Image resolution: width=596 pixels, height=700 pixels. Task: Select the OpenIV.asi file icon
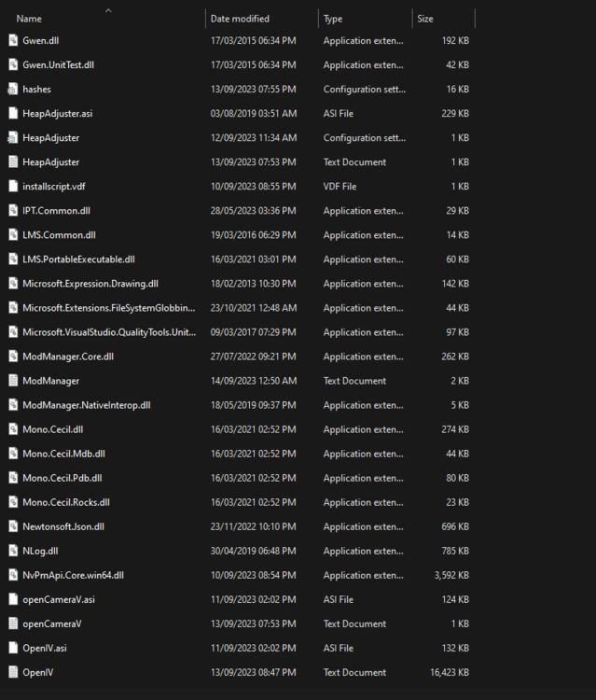click(13, 648)
